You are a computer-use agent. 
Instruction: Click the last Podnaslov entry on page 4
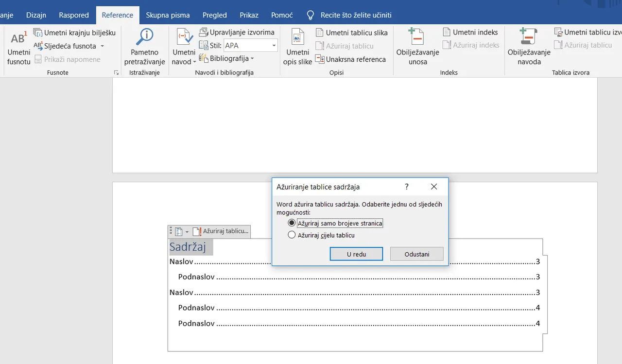click(x=359, y=323)
